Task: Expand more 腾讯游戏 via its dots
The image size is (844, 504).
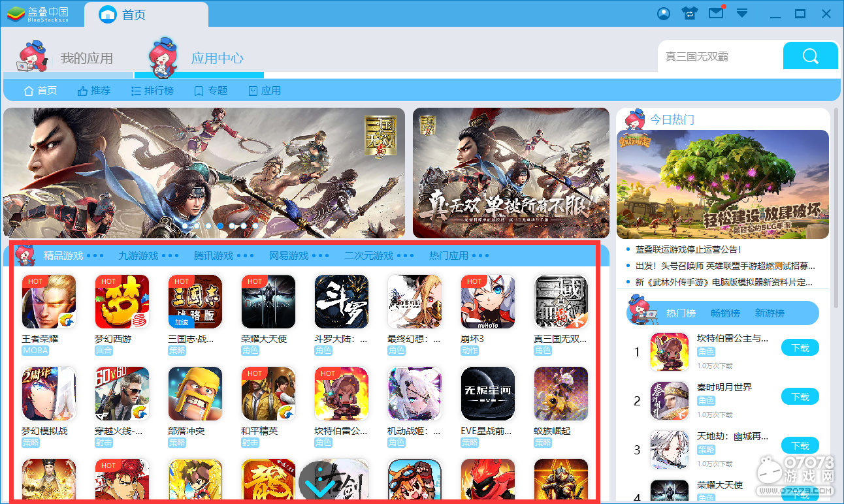Action: click(246, 256)
